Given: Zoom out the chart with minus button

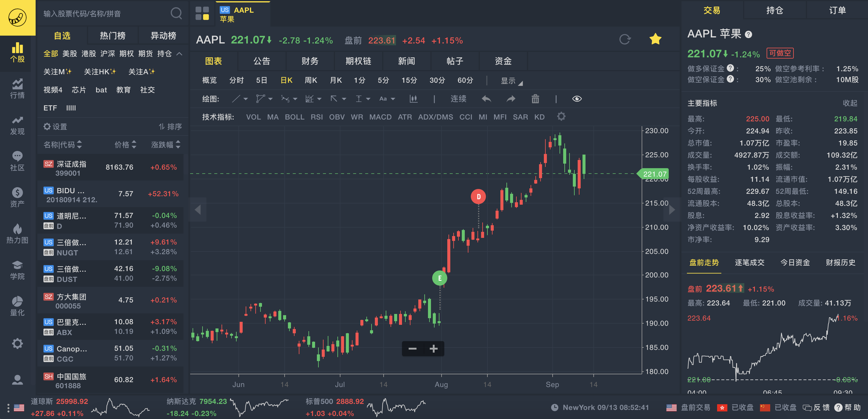Looking at the screenshot, I should coord(413,349).
